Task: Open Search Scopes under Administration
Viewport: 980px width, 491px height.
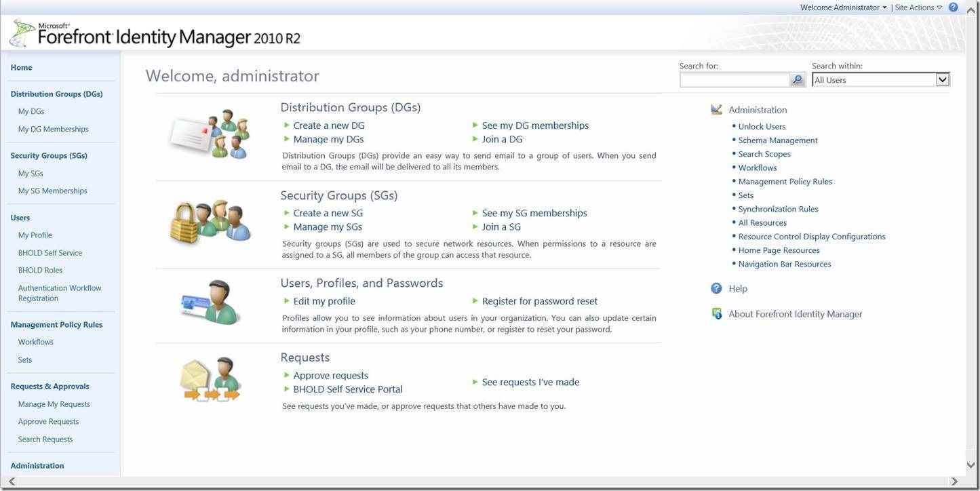Action: [x=764, y=154]
